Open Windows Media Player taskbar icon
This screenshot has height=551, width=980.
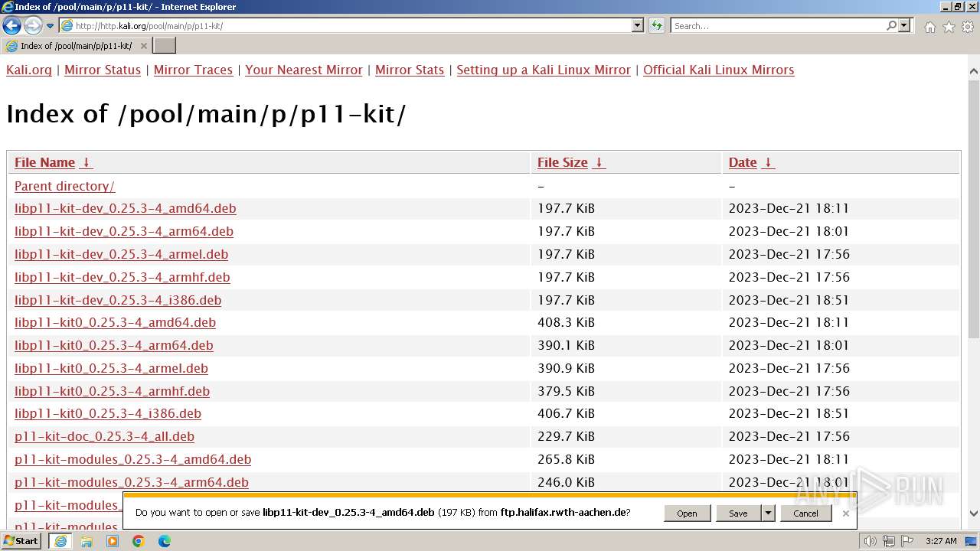pyautogui.click(x=113, y=541)
